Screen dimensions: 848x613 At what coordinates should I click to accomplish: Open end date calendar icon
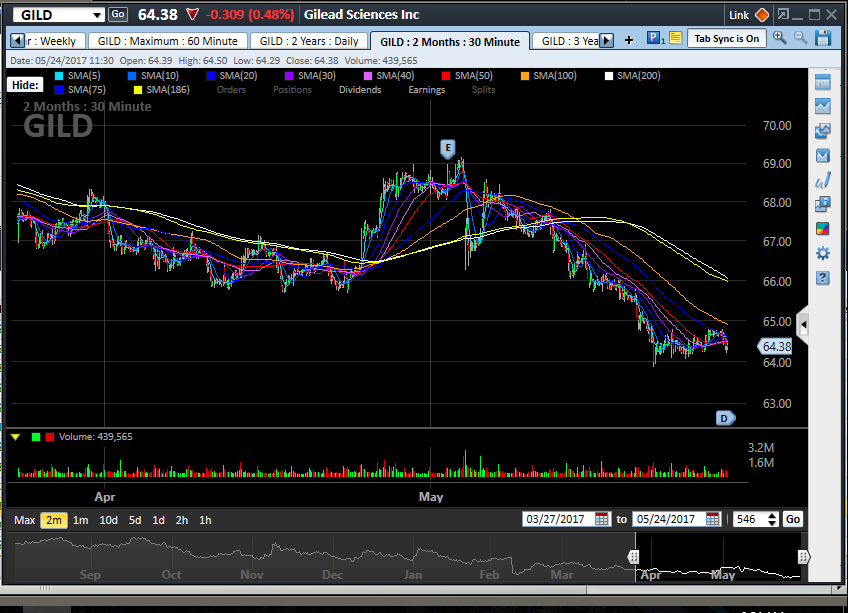[x=713, y=519]
